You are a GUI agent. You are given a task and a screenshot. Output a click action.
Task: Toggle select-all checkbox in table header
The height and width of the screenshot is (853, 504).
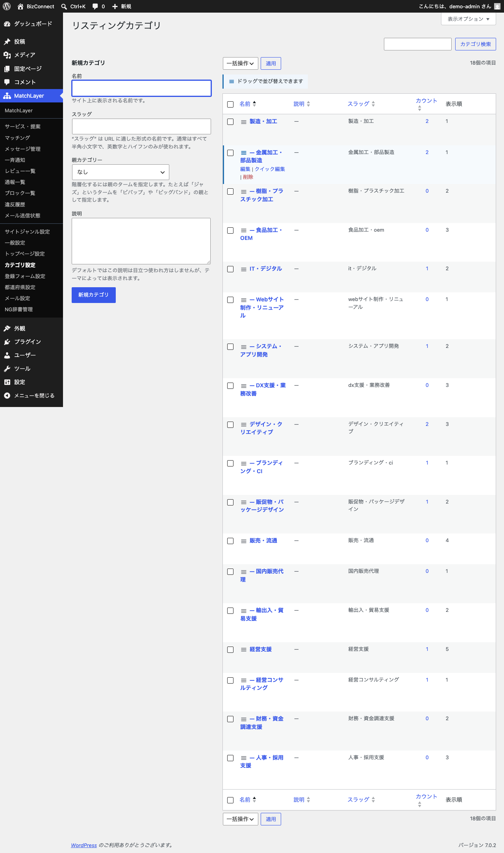[x=230, y=104]
